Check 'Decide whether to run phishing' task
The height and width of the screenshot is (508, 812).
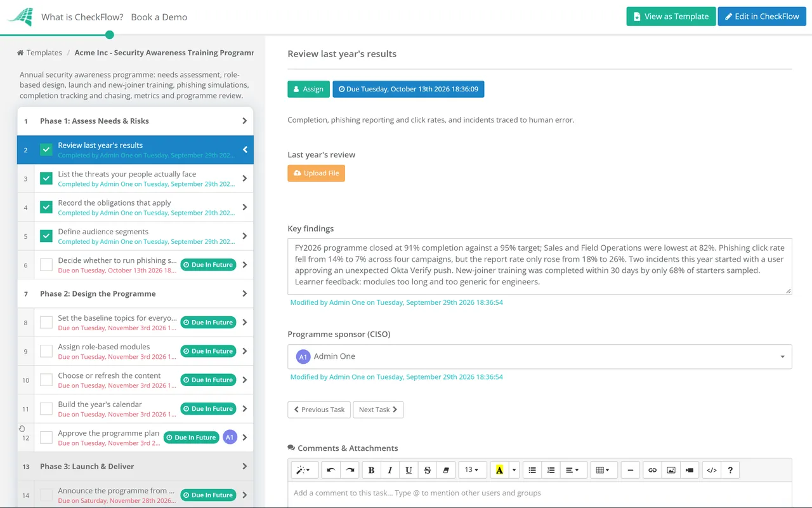click(x=46, y=265)
